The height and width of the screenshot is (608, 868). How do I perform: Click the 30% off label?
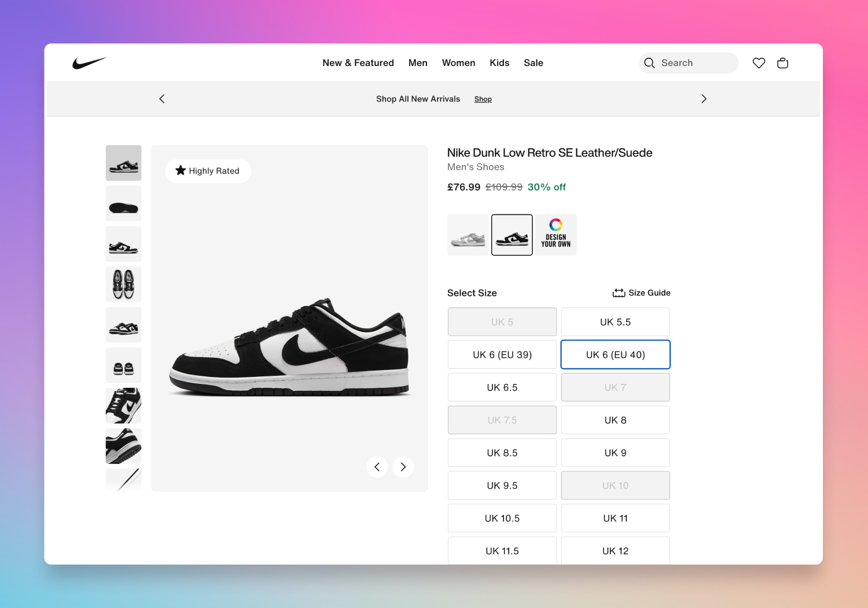coord(547,187)
